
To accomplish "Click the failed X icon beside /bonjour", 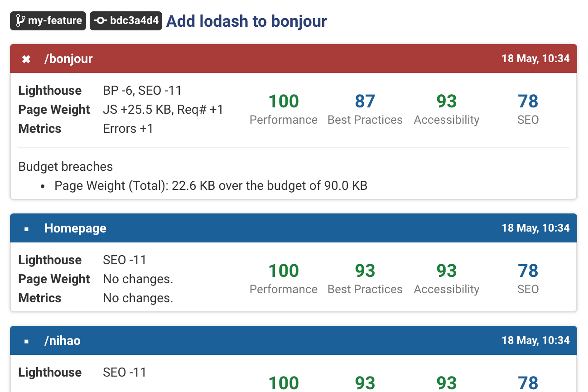I will pyautogui.click(x=26, y=59).
